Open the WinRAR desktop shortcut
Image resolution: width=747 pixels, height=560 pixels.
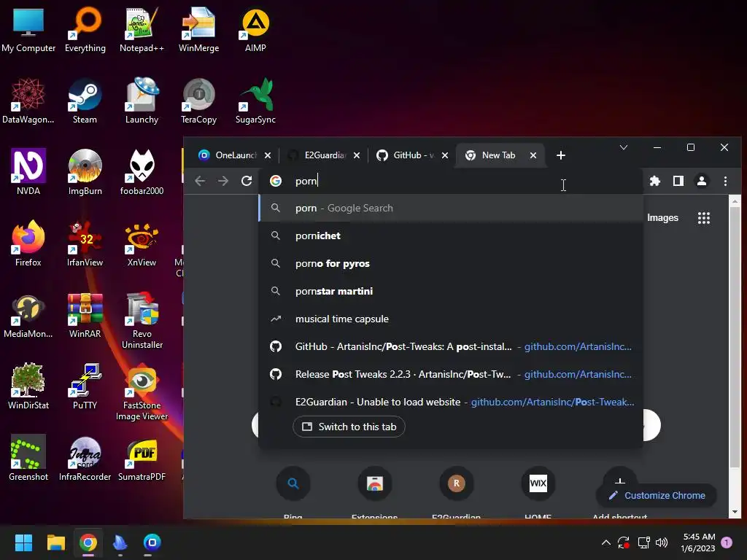85,315
